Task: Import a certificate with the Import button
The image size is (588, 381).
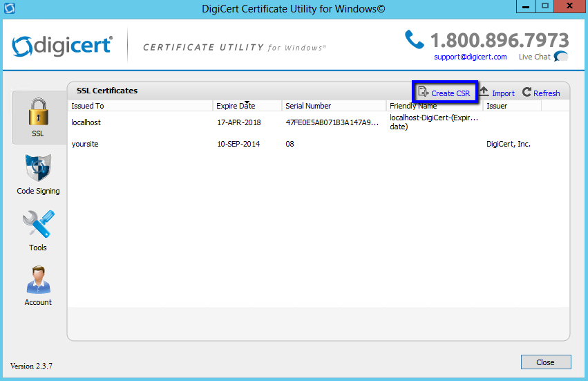Action: (497, 93)
